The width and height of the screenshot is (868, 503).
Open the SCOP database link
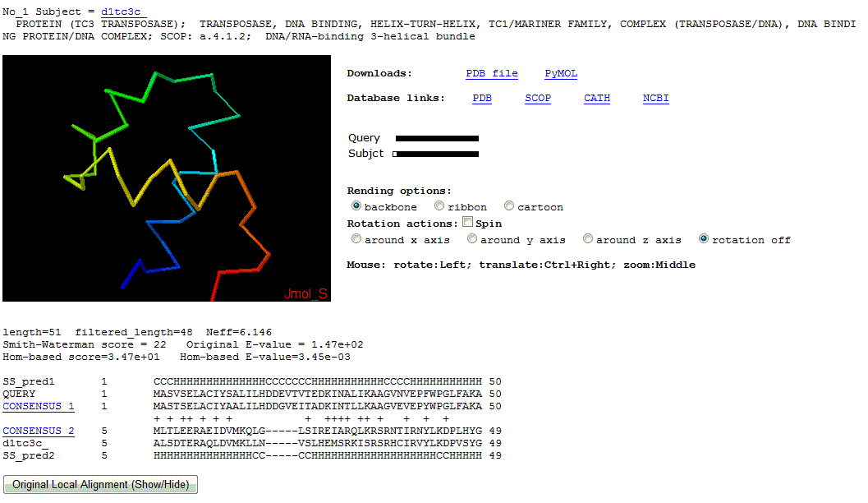[538, 98]
